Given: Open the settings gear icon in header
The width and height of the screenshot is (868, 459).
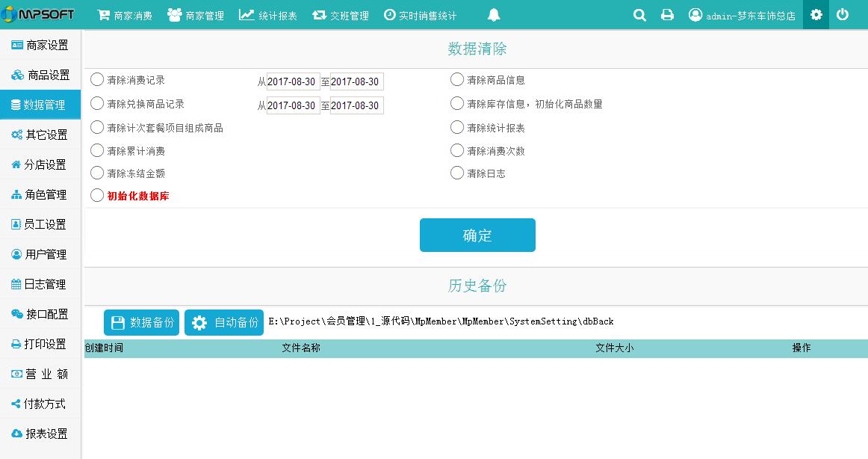Looking at the screenshot, I should [816, 15].
